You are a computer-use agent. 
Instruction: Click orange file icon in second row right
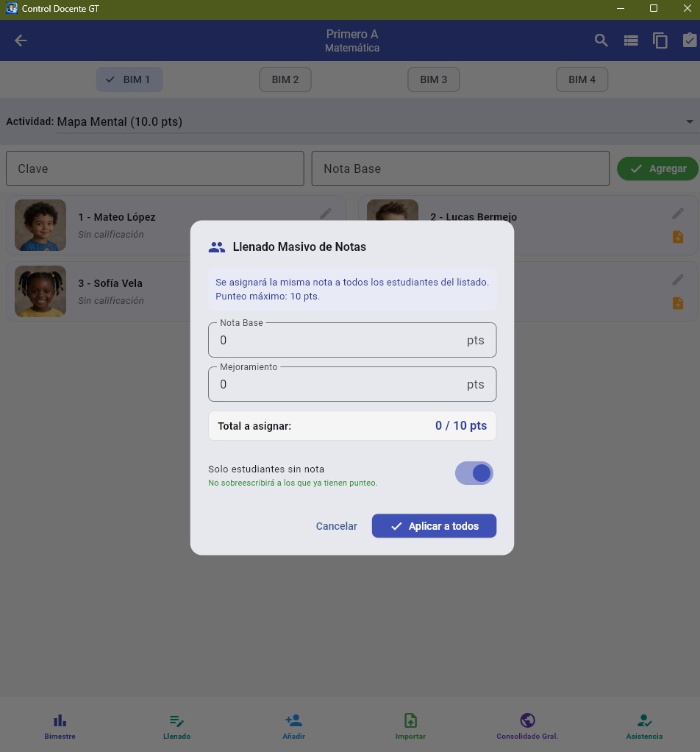click(x=677, y=303)
